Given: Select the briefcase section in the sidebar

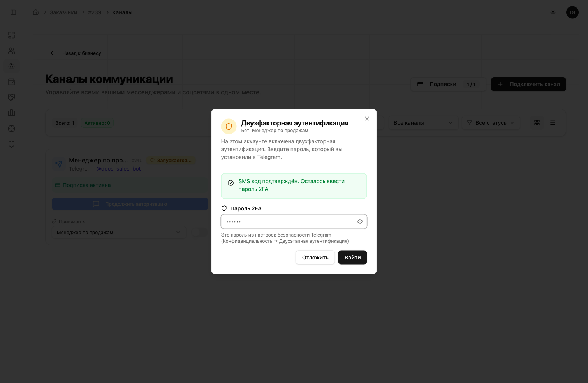Looking at the screenshot, I should (x=11, y=113).
